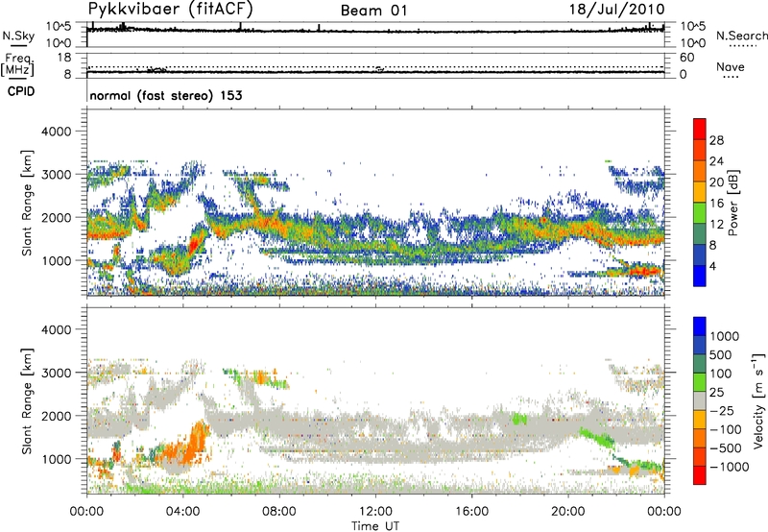Image resolution: width=768 pixels, height=532 pixels.
Task: Click the blue top of the Velocity color bar
Action: coord(700,326)
